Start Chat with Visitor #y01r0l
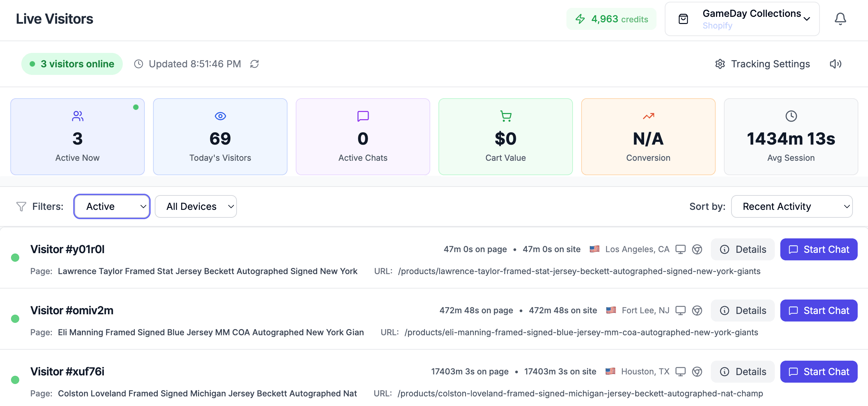This screenshot has width=868, height=406. point(819,249)
